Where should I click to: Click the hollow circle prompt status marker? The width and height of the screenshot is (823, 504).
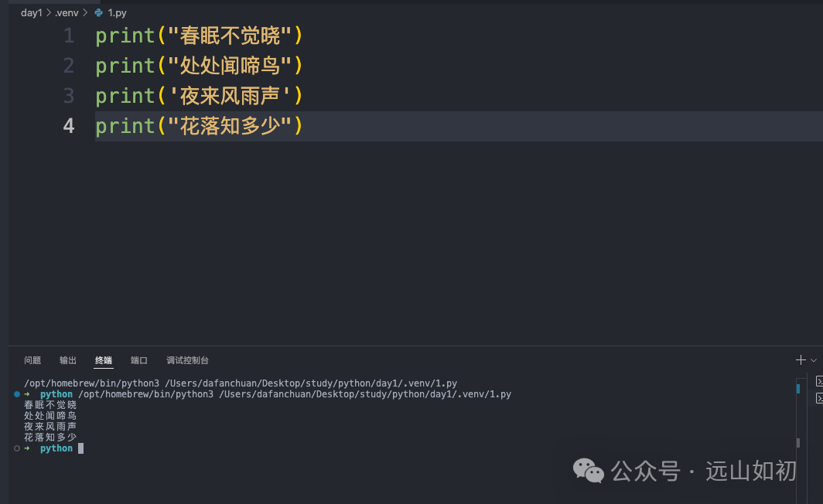(17, 448)
